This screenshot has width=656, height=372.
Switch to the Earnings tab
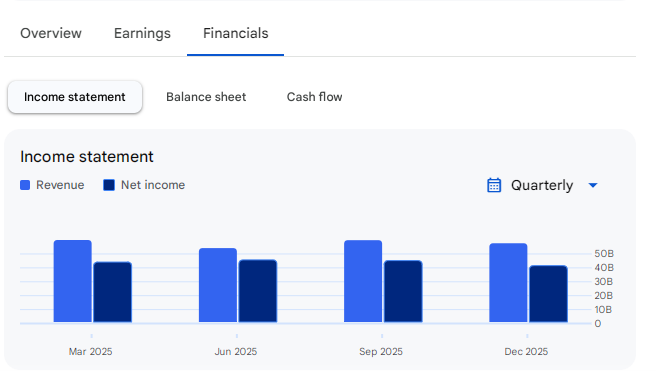[142, 33]
